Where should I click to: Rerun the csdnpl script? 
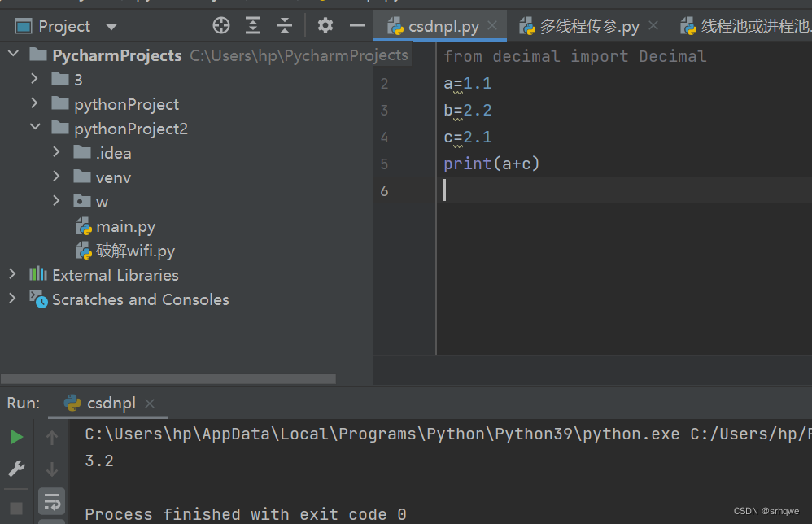(x=16, y=436)
